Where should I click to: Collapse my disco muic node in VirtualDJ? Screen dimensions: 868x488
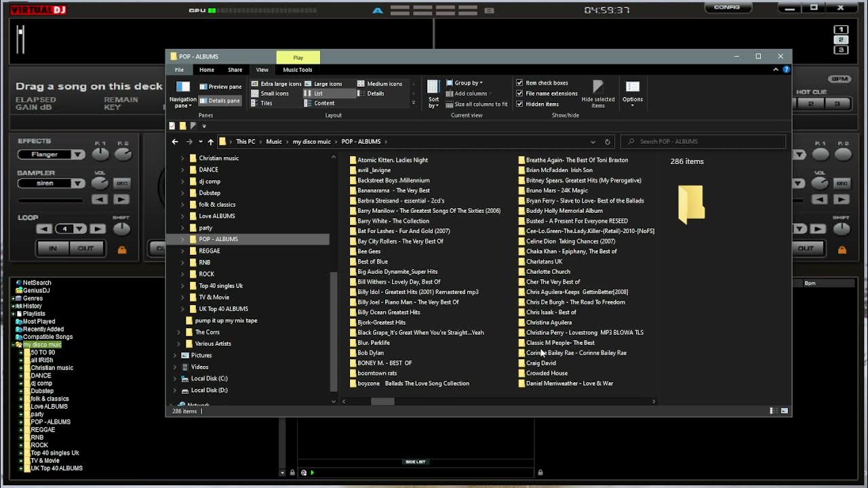coord(13,344)
